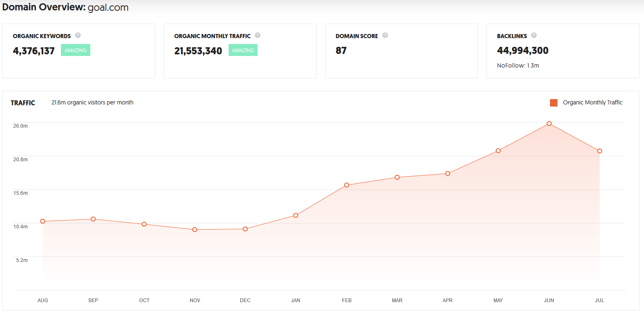Click the 21.6m organic visitors per month text
644x315 pixels.
click(92, 102)
